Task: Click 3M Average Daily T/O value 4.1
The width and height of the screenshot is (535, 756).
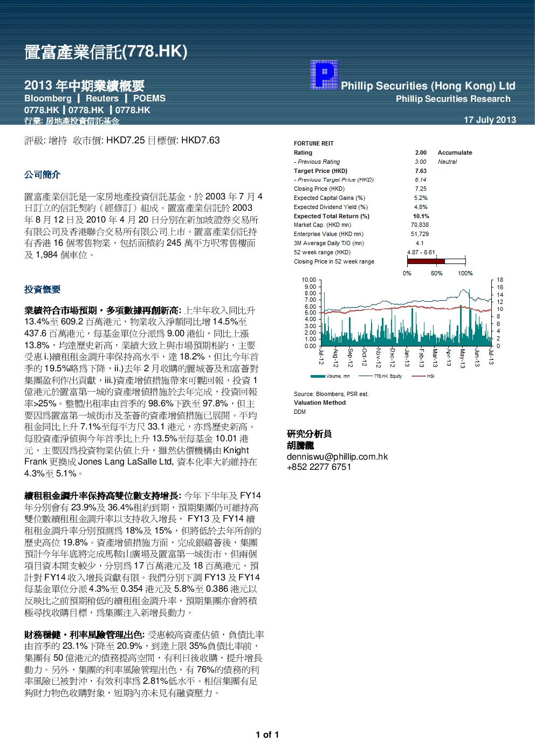Action: [420, 243]
